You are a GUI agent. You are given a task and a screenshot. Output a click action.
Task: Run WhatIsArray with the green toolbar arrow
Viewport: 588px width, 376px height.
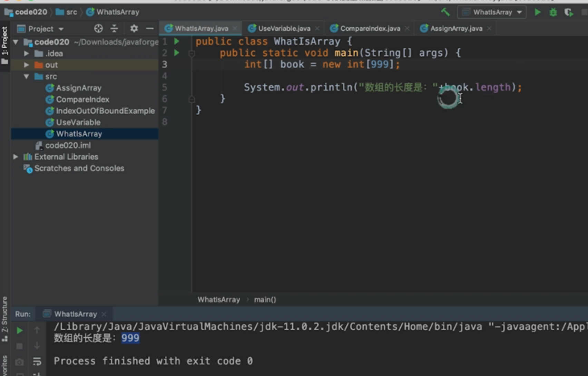538,12
